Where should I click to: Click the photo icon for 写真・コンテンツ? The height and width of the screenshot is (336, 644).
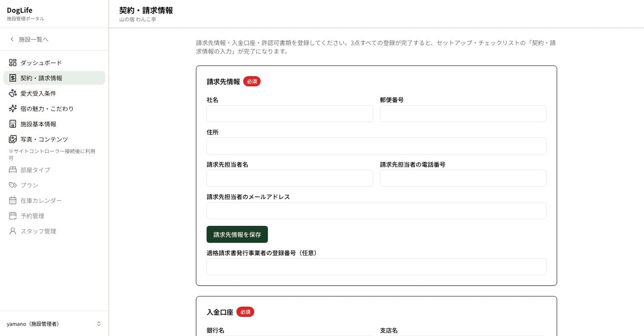coord(13,140)
